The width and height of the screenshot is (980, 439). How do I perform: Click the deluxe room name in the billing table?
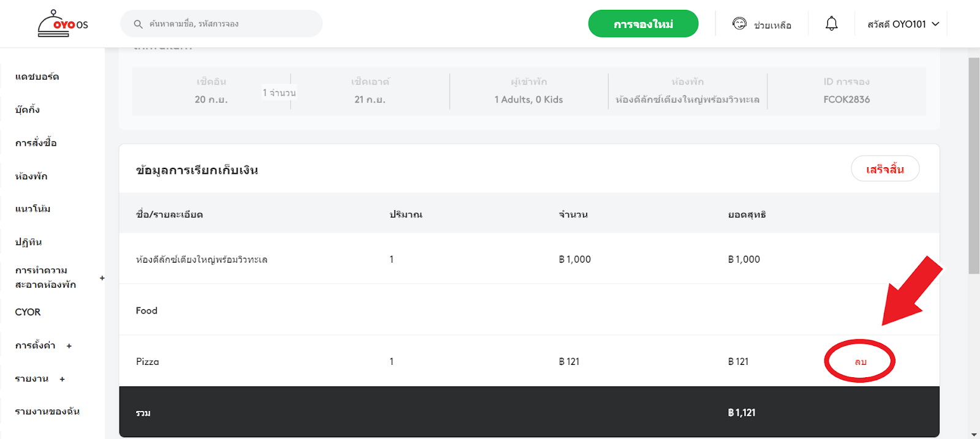click(x=202, y=260)
